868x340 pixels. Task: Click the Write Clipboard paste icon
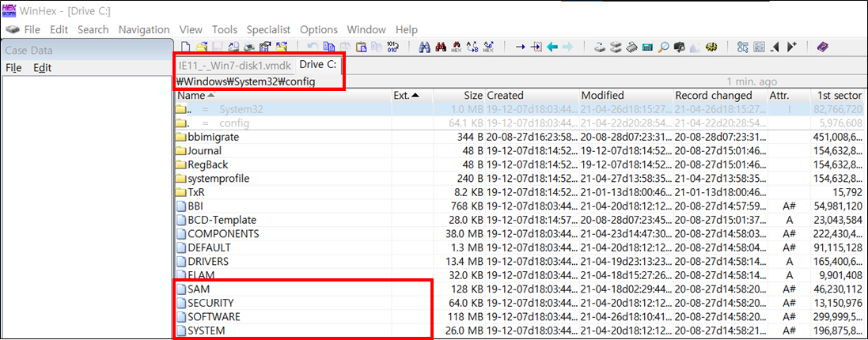(361, 47)
